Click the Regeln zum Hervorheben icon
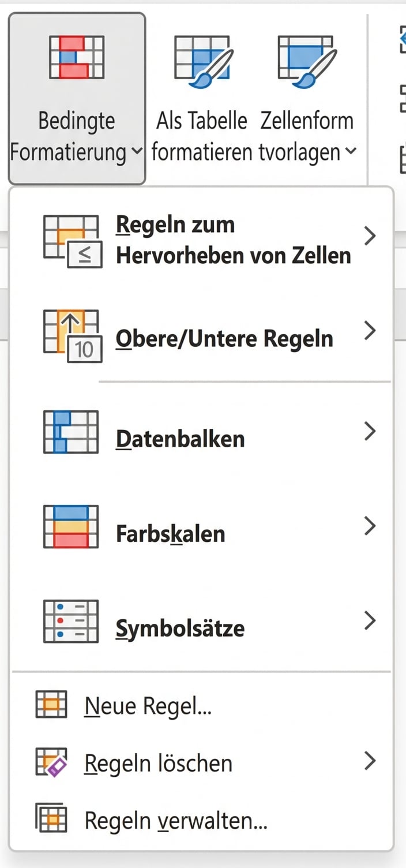This screenshot has width=406, height=868. [x=73, y=241]
